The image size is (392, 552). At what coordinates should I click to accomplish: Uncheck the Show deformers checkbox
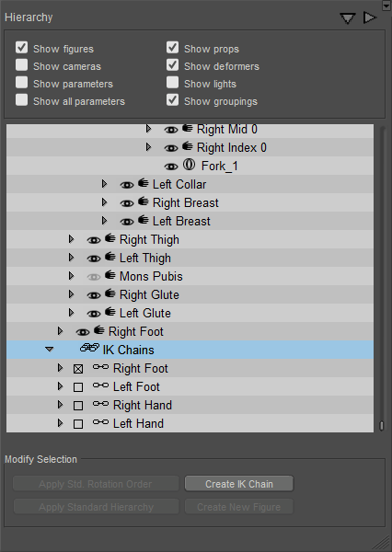coord(173,65)
